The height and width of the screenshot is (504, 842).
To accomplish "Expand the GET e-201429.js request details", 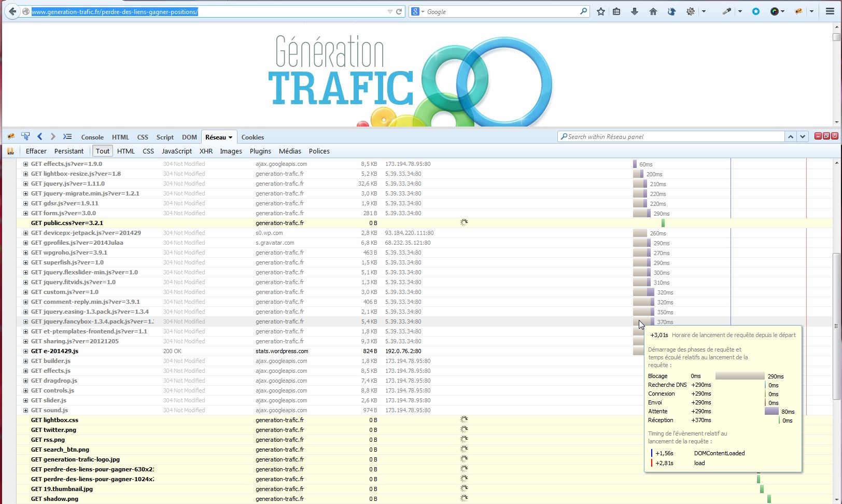I will (x=25, y=351).
